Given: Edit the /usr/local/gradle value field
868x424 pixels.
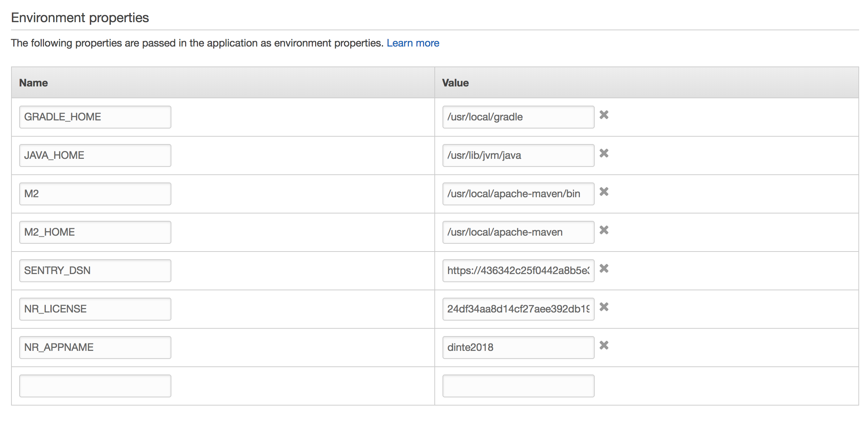Looking at the screenshot, I should (518, 117).
